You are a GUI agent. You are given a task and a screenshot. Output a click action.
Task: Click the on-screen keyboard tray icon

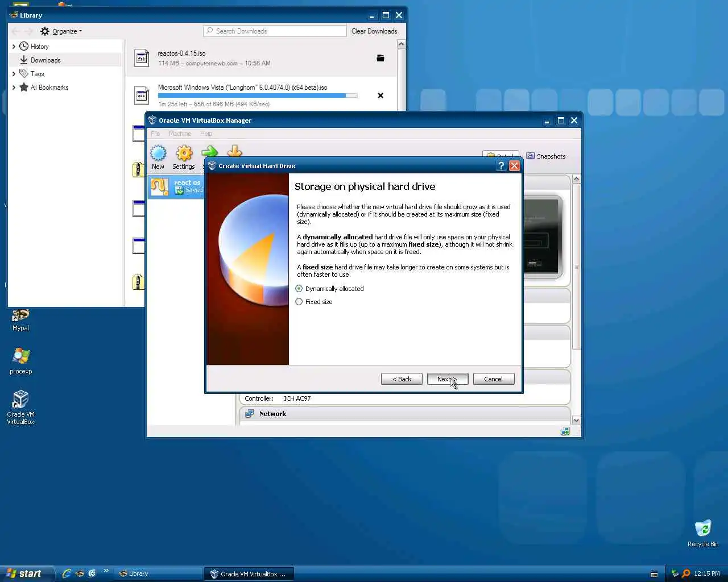(x=654, y=574)
